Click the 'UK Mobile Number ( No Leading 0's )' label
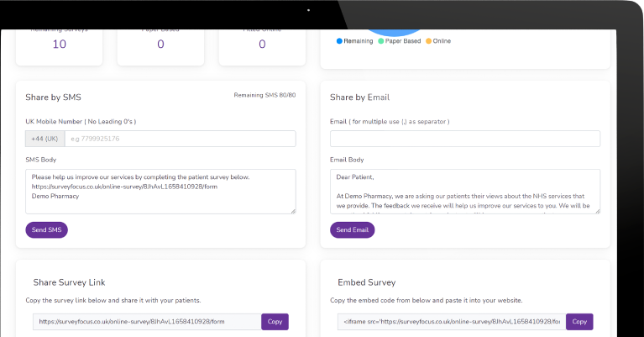 (x=81, y=122)
